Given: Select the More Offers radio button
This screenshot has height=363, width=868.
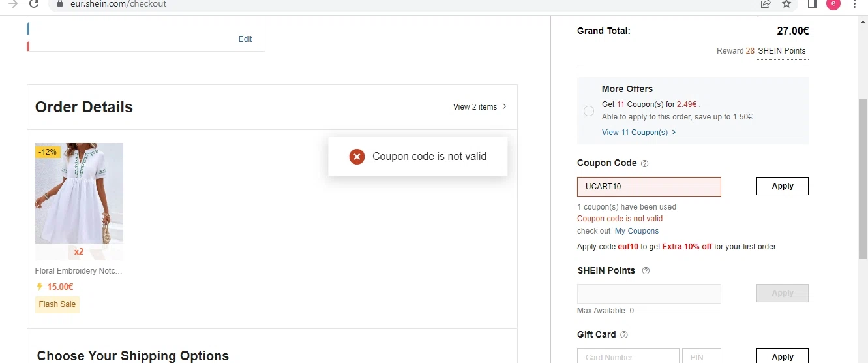Looking at the screenshot, I should pos(589,111).
